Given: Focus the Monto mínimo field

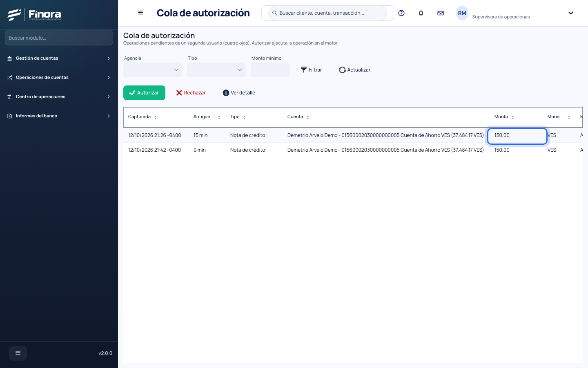Looking at the screenshot, I should pyautogui.click(x=270, y=70).
